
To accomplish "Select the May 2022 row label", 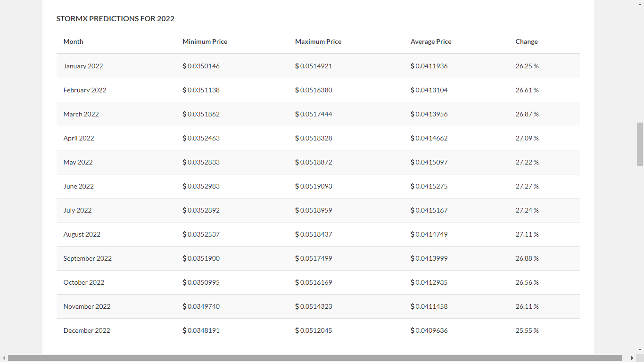I will [x=78, y=162].
